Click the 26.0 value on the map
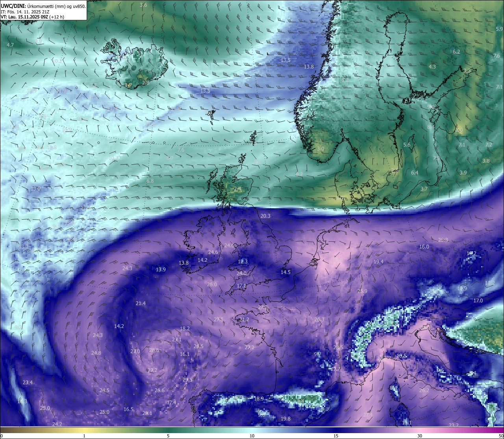The height and width of the screenshot is (439, 504). (212, 284)
